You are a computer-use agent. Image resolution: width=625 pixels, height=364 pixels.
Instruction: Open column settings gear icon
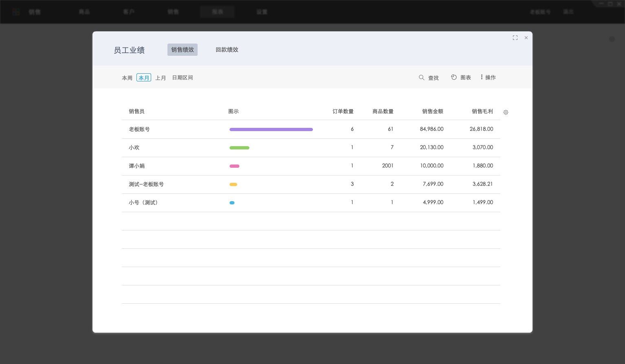(x=506, y=112)
